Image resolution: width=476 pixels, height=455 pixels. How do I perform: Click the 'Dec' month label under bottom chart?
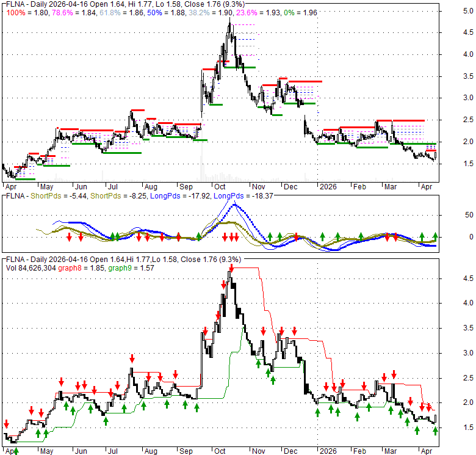[290, 451]
